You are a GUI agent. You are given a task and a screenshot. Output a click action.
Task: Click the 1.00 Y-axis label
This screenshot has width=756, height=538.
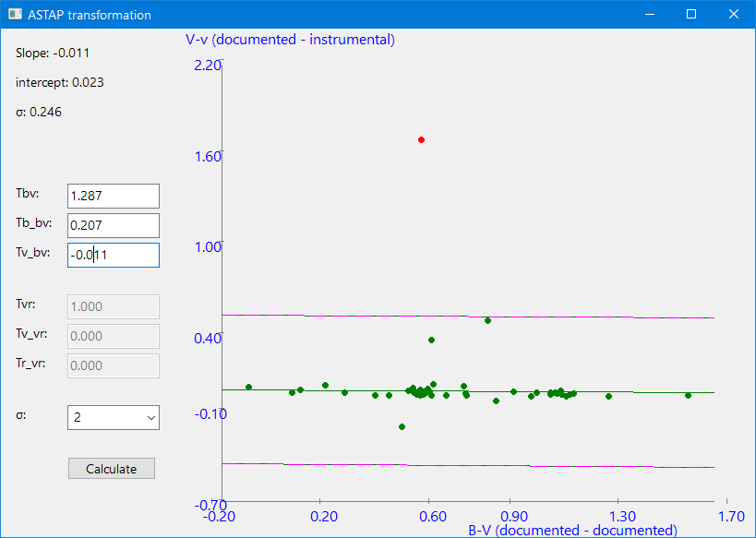(208, 246)
